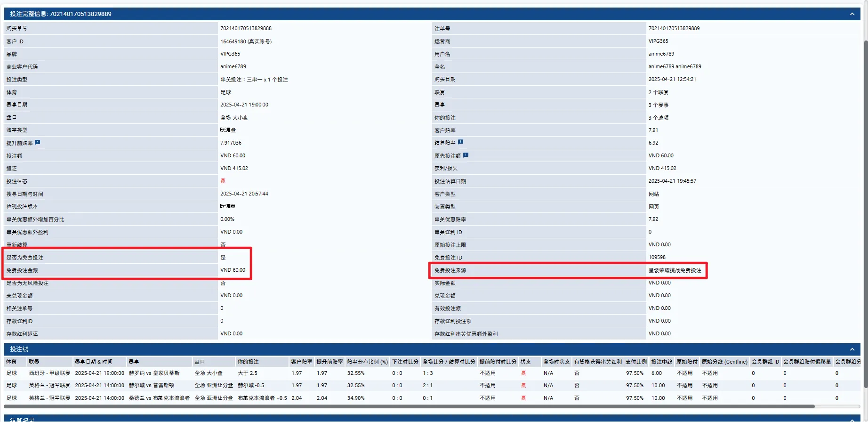The height and width of the screenshot is (422, 868).
Task: Collapse the 投注线 section using its chevron
Action: [x=852, y=349]
